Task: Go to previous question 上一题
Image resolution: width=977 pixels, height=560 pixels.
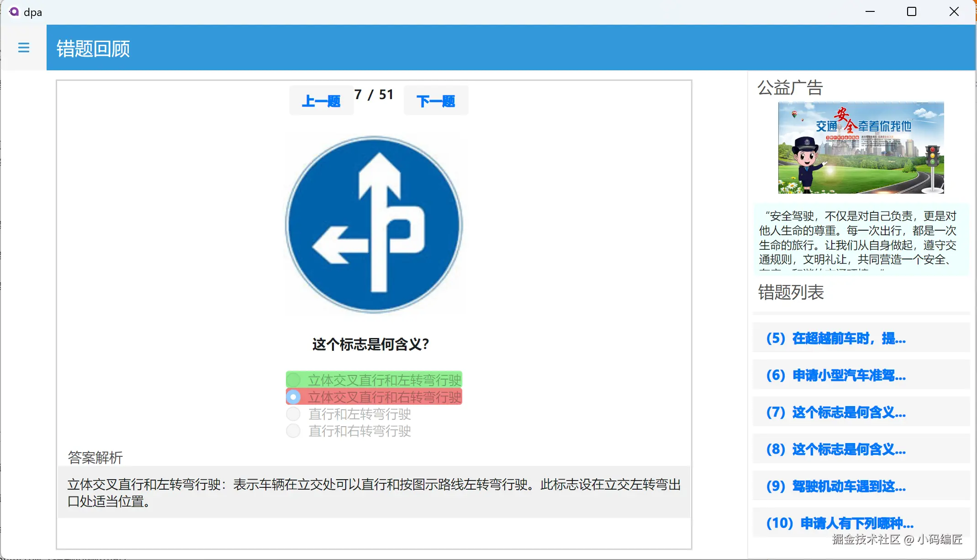Action: point(321,101)
